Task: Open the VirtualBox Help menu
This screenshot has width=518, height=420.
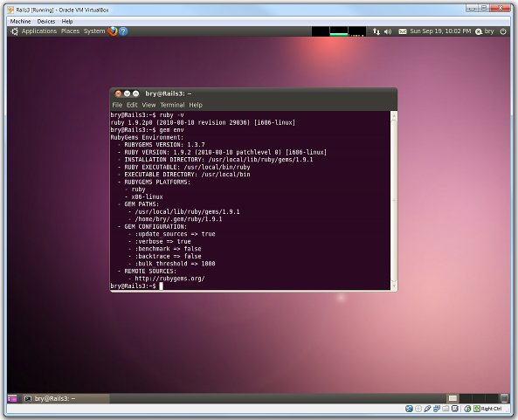Action: 67,22
